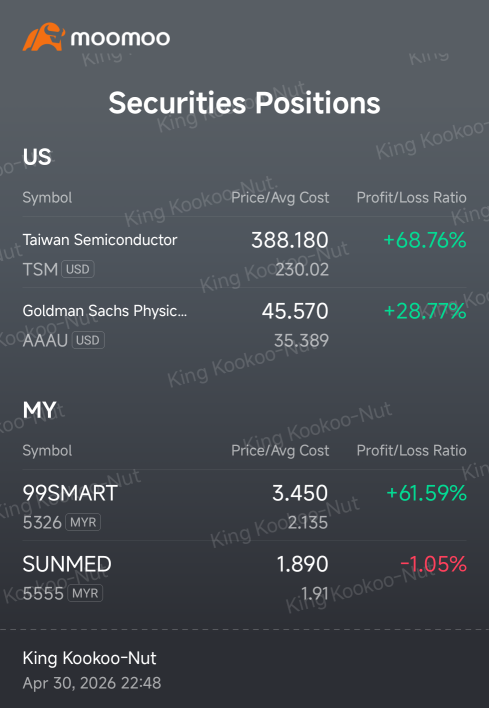Select the 99SMART stock name
The width and height of the screenshot is (489, 708).
tap(70, 493)
